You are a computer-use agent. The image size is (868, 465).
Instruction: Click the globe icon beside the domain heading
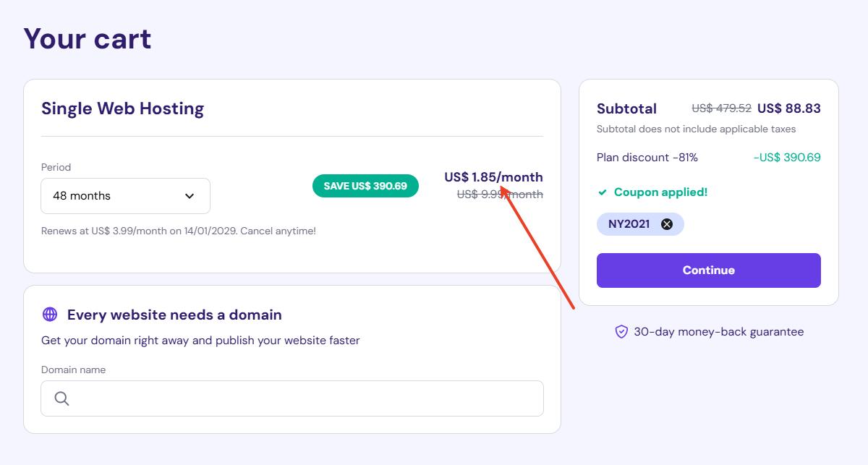(50, 315)
